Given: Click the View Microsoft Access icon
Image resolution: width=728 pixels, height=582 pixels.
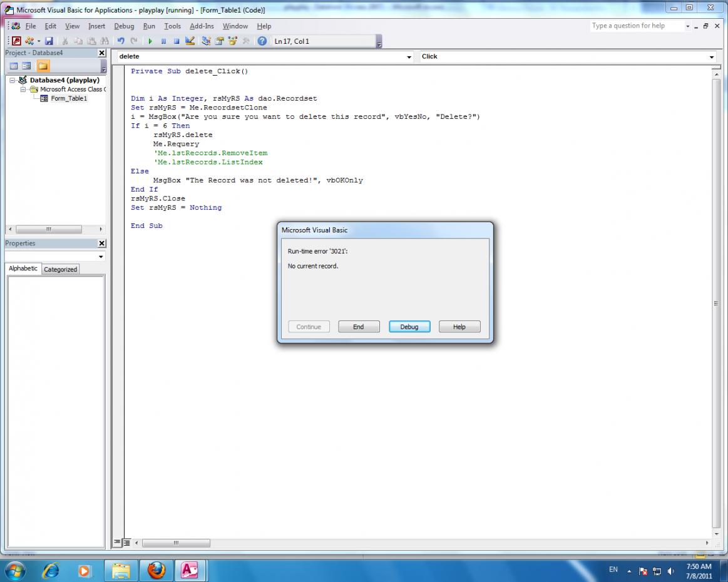Looking at the screenshot, I should [x=17, y=41].
